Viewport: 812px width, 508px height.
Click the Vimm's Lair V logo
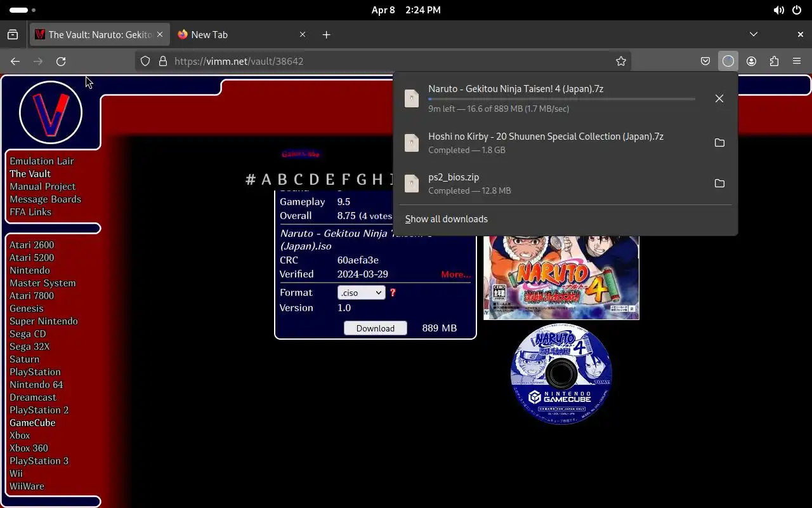(x=51, y=113)
